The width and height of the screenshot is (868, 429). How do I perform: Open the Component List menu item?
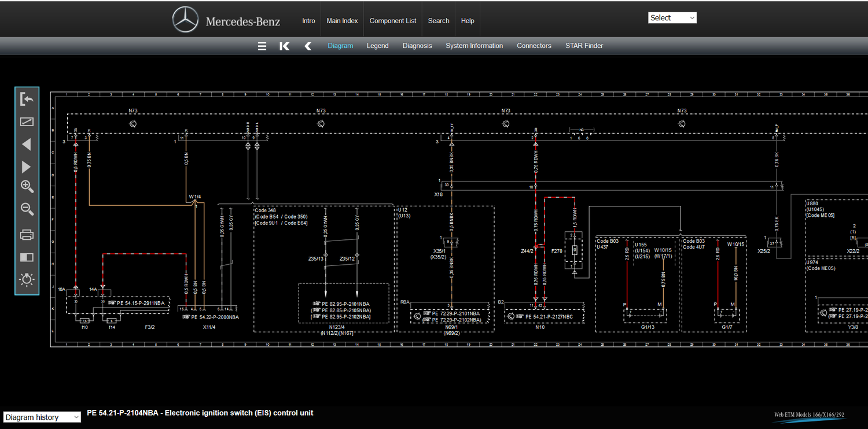pyautogui.click(x=393, y=21)
